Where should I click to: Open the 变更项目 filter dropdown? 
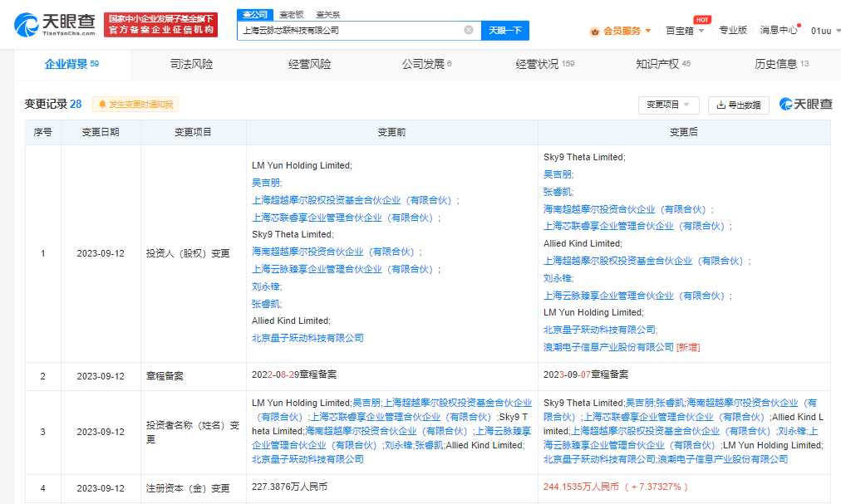(x=668, y=105)
